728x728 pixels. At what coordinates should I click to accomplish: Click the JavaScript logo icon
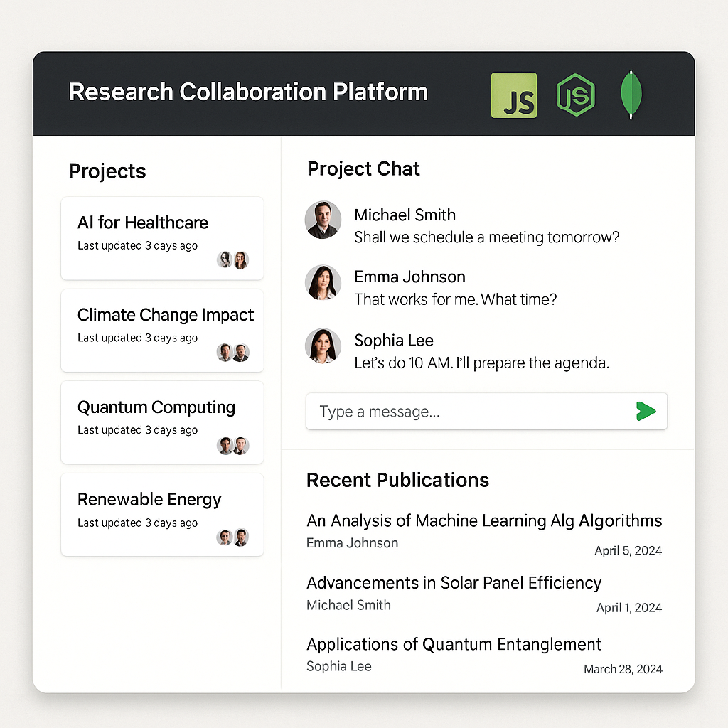(x=513, y=95)
